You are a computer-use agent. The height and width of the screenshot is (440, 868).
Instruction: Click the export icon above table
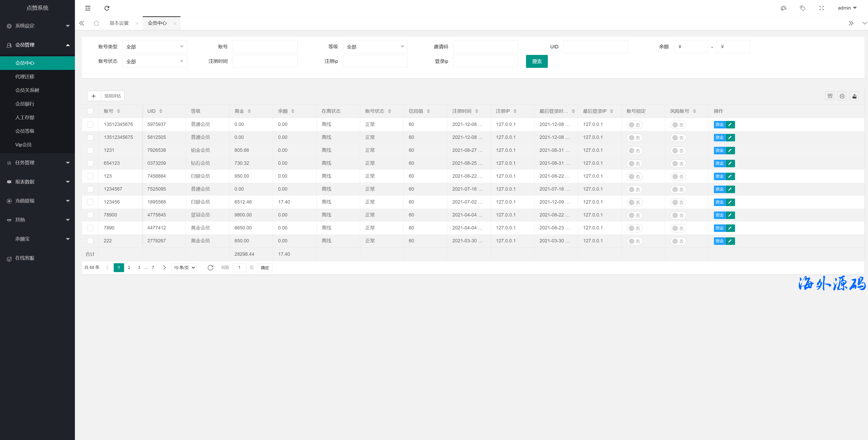pos(854,96)
